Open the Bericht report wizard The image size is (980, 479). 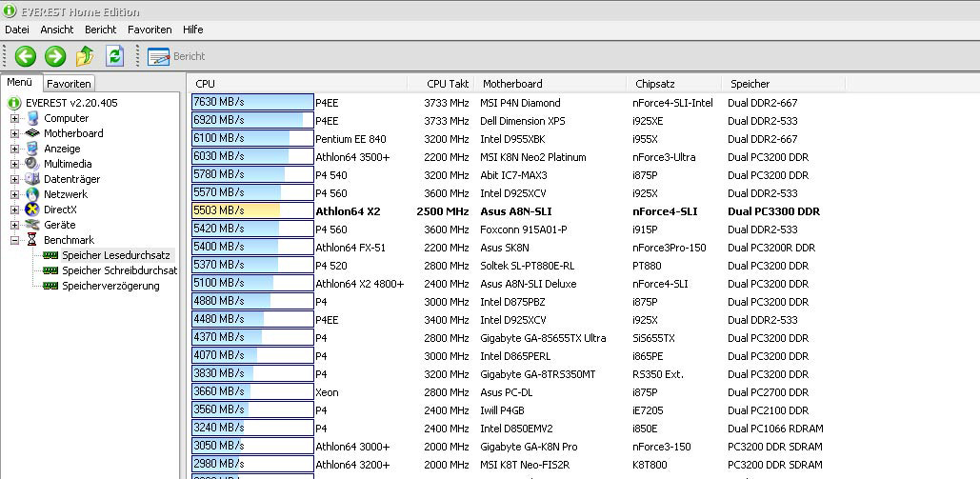coord(176,56)
